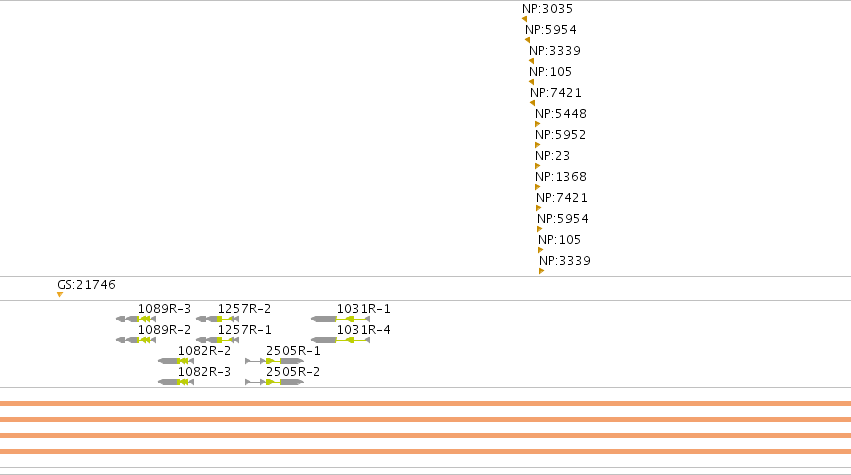Click the 2505R-2 transcript label

tap(293, 371)
